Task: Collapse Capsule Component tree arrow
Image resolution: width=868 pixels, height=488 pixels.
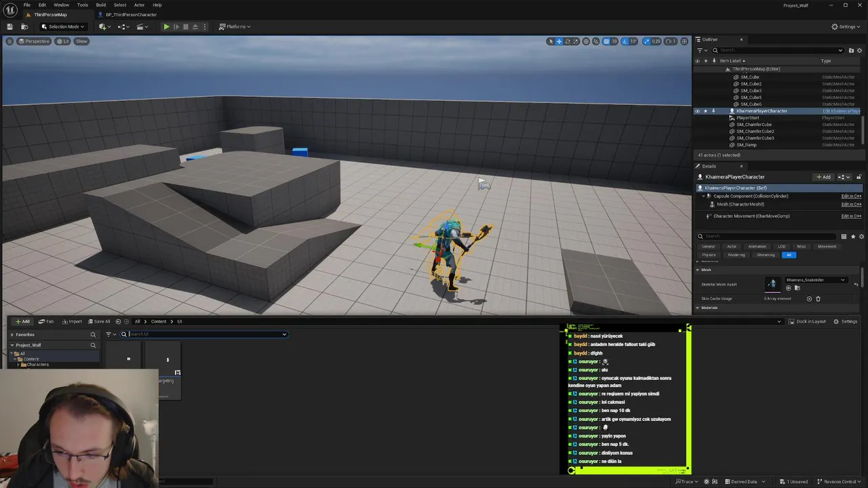Action: (x=703, y=197)
